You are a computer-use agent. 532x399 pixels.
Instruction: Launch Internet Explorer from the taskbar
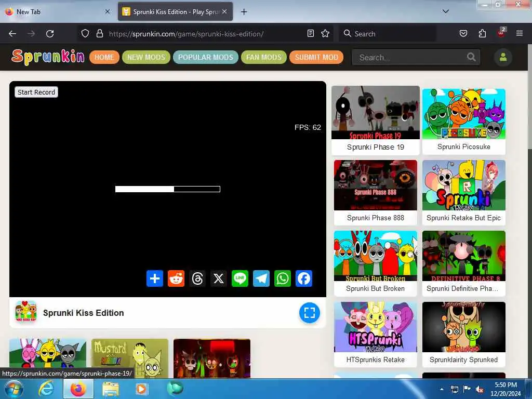(x=46, y=389)
